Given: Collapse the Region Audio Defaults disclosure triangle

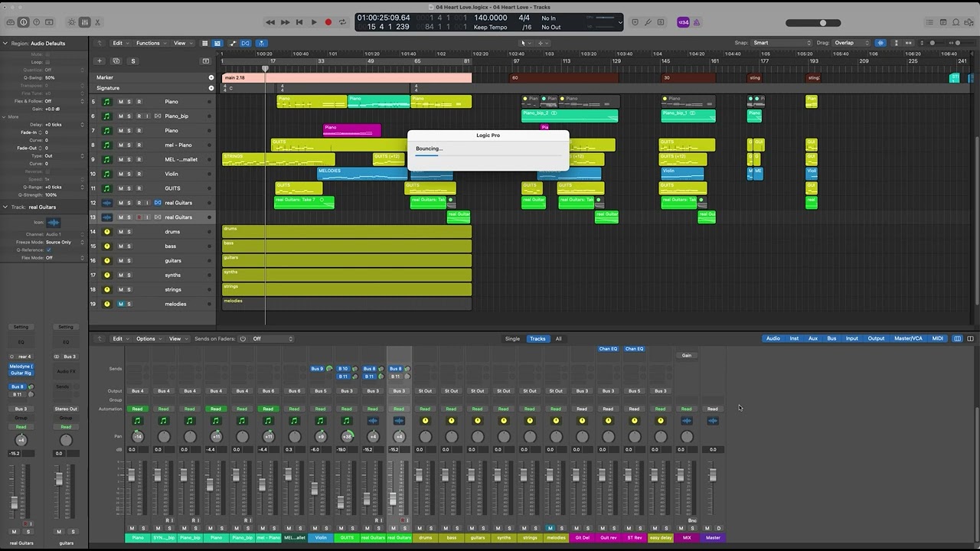Looking at the screenshot, I should pos(5,44).
